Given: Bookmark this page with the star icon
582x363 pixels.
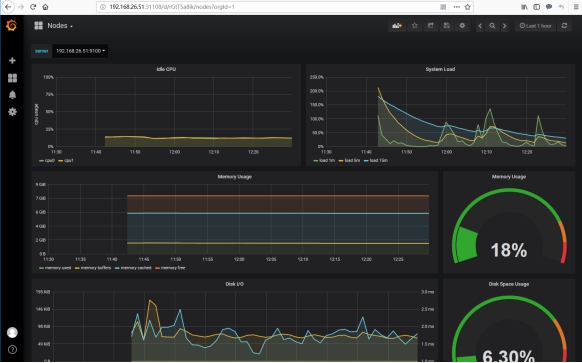Looking at the screenshot, I should coord(467,7).
